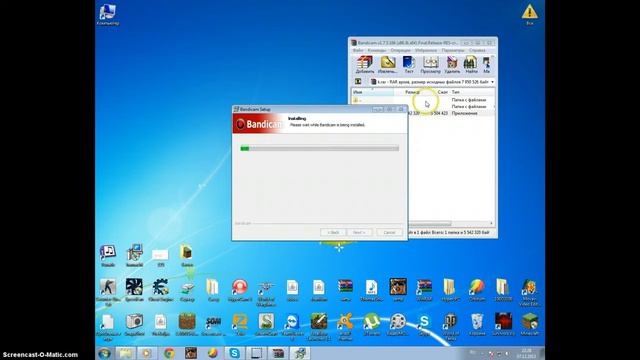Open the film-reel media player desktop shortcut
Viewport: 640px width, 360px height.
click(x=398, y=324)
